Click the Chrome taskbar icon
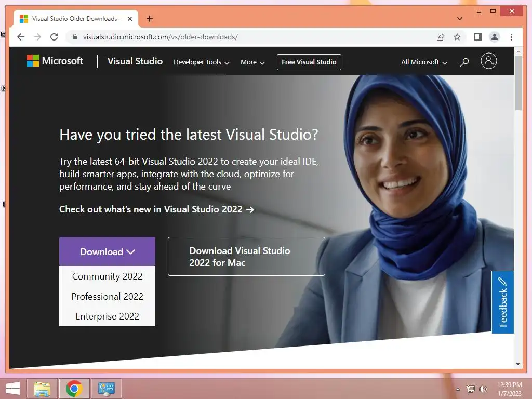This screenshot has width=532, height=399. 74,389
